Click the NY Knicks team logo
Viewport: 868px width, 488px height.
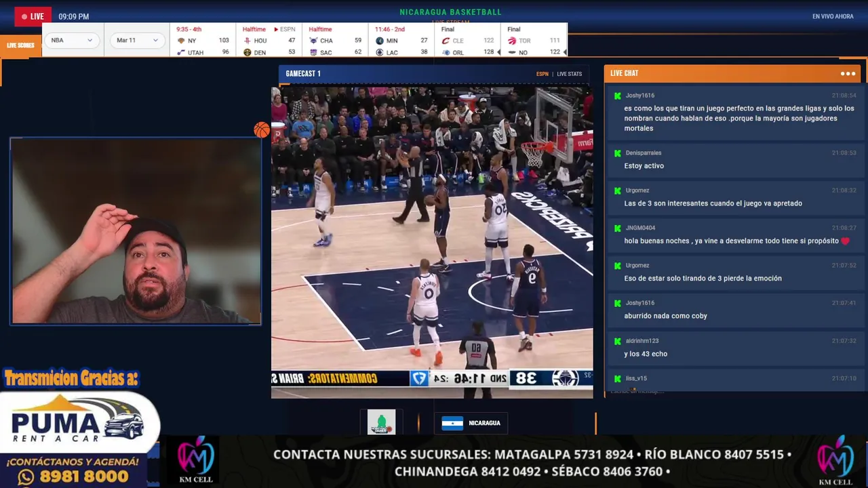[180, 41]
